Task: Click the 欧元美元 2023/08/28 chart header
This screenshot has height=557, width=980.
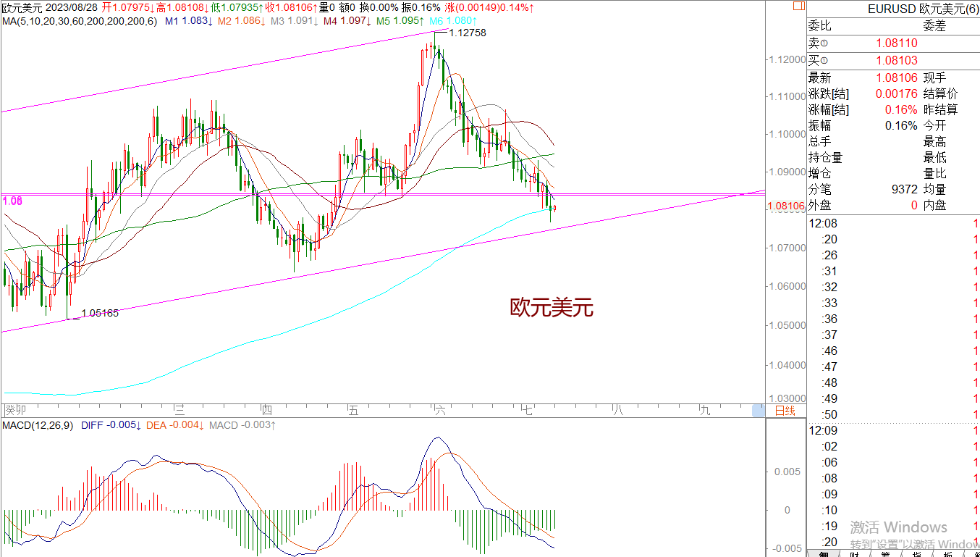Action: 49,8
